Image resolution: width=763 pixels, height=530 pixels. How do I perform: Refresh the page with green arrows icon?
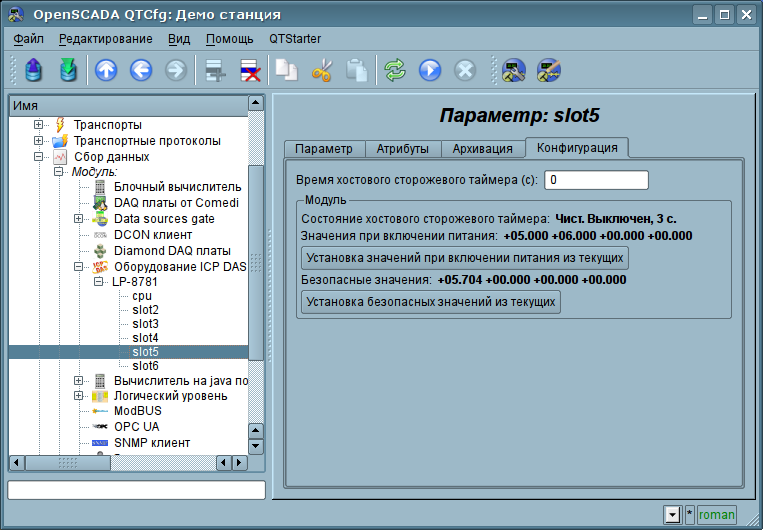point(396,70)
